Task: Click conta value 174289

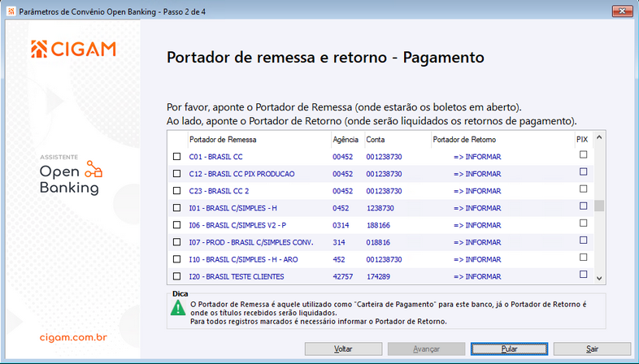Action: pyautogui.click(x=378, y=276)
